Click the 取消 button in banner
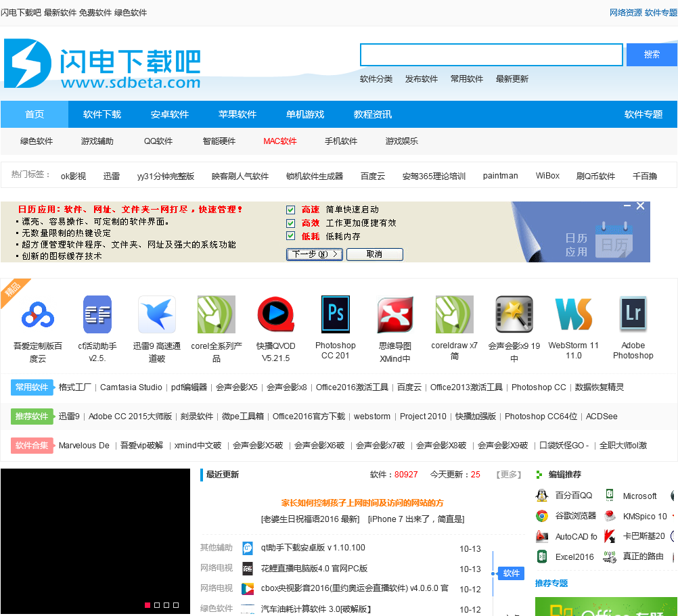The width and height of the screenshot is (678, 616). pos(374,254)
